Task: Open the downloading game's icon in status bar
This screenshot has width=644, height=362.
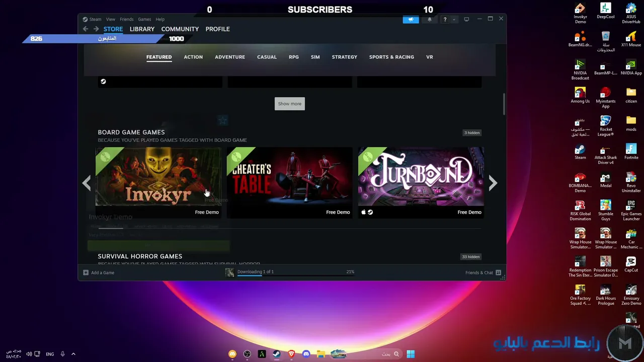Action: coord(230,273)
